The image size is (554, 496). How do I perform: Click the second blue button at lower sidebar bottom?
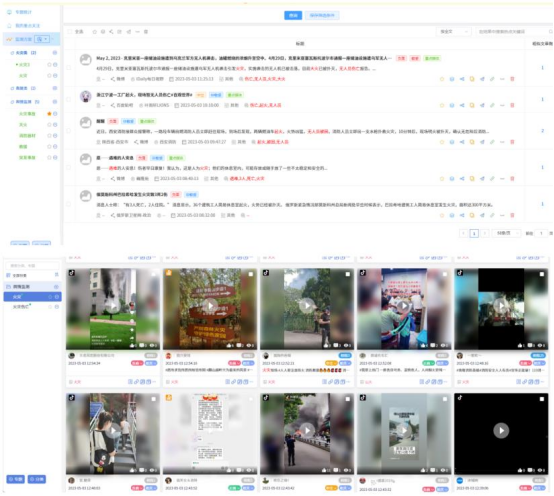[x=37, y=479]
